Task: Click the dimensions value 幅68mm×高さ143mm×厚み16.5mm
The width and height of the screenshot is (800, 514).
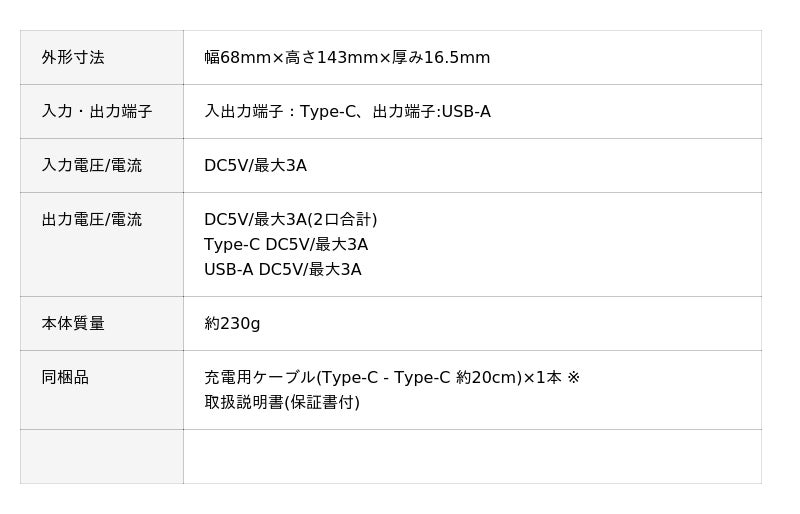Action: [x=347, y=58]
